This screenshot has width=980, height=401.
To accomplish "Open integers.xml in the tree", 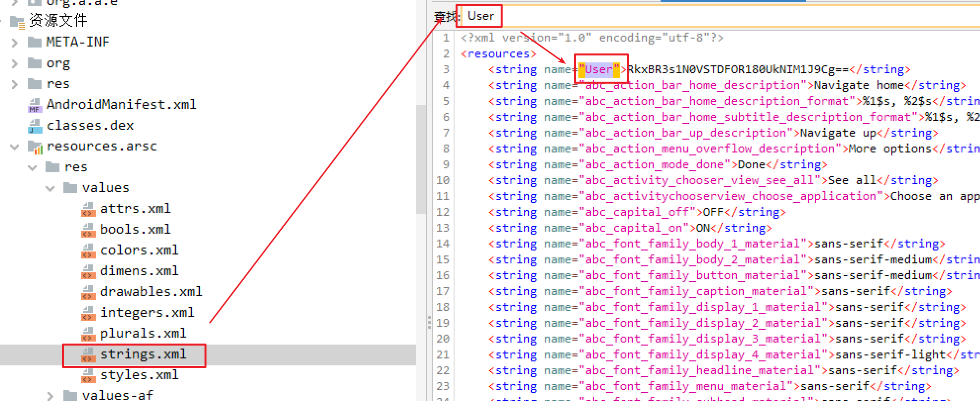I will pos(147,313).
